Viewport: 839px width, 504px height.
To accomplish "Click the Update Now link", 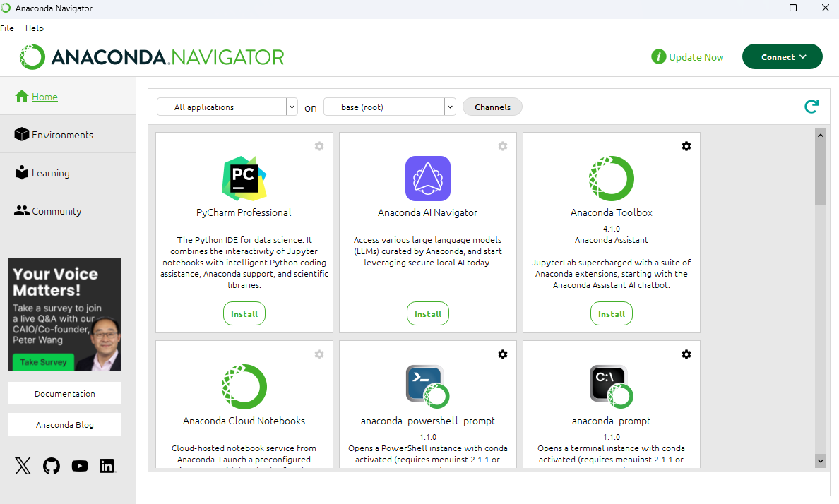I will click(x=696, y=57).
